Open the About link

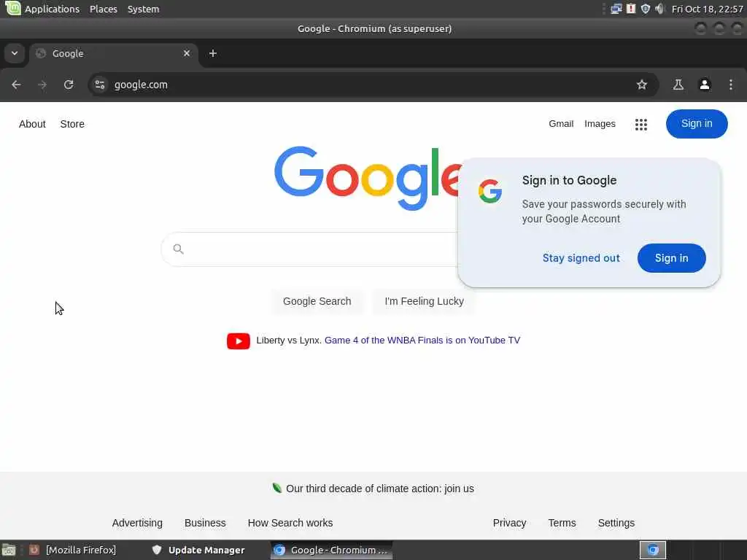click(32, 124)
